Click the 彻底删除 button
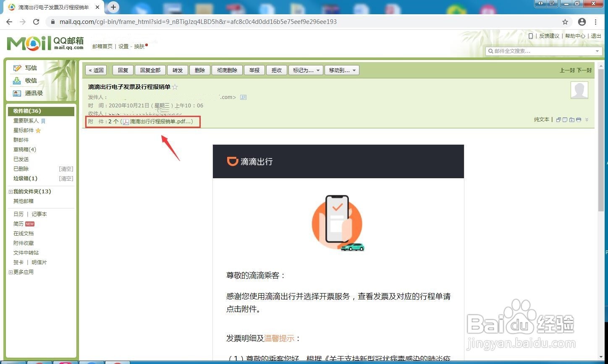The height and width of the screenshot is (364, 608). point(227,70)
